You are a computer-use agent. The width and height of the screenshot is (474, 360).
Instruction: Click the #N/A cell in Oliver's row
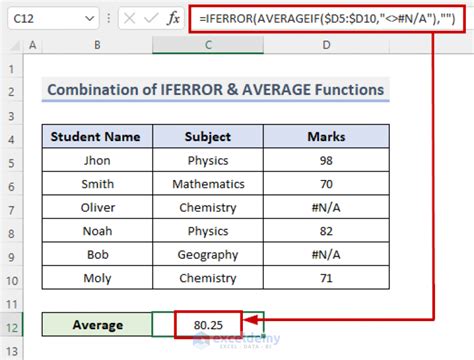point(326,207)
